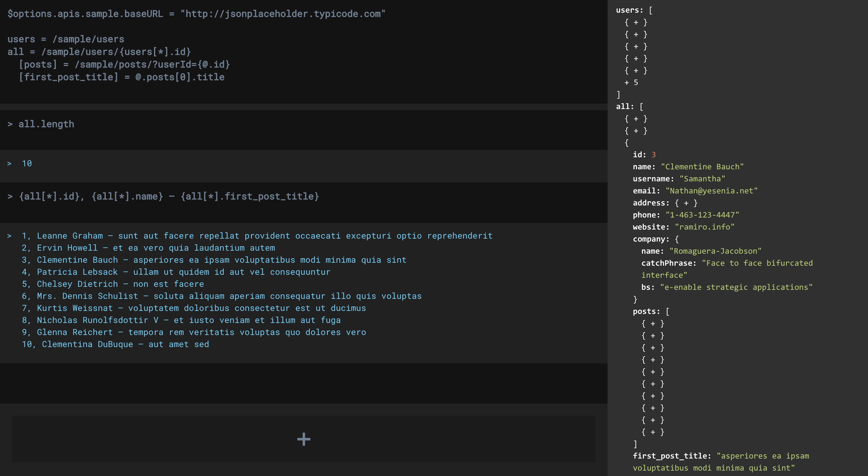The width and height of the screenshot is (868, 476).
Task: Click the '[posts] = /sample/posts/?userId={@.id}' line
Action: tap(124, 64)
